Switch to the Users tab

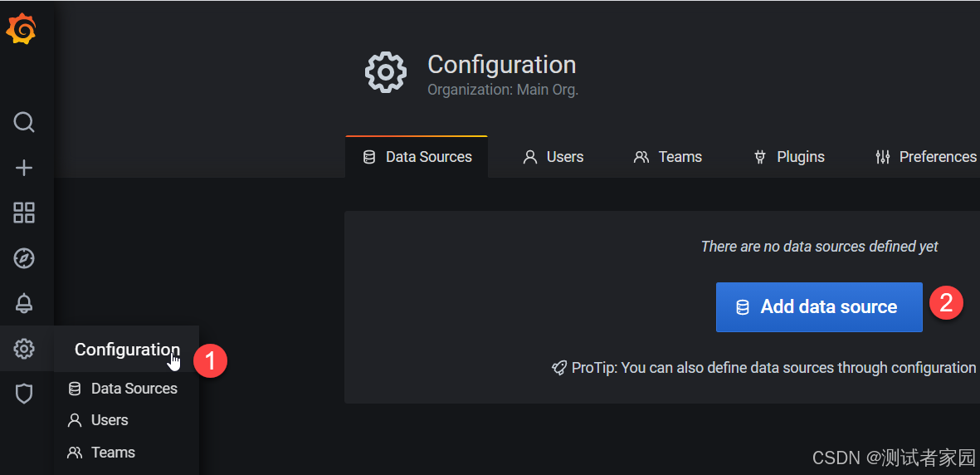point(553,156)
